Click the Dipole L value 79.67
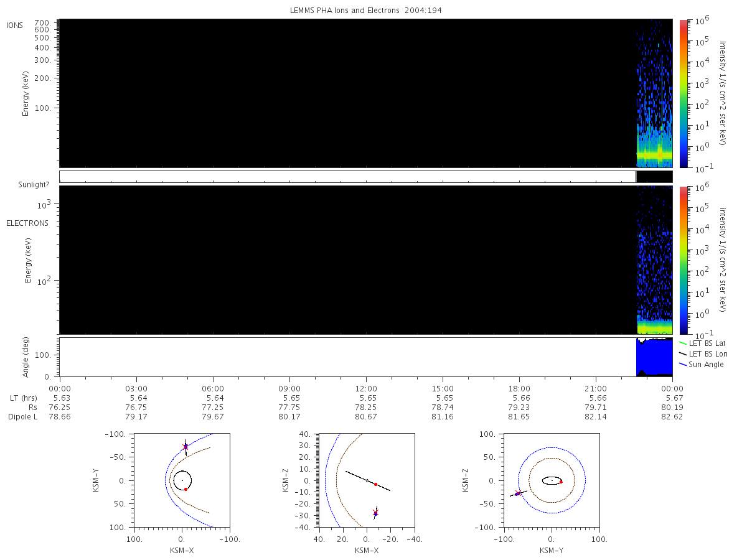The width and height of the screenshot is (747, 560). (213, 417)
